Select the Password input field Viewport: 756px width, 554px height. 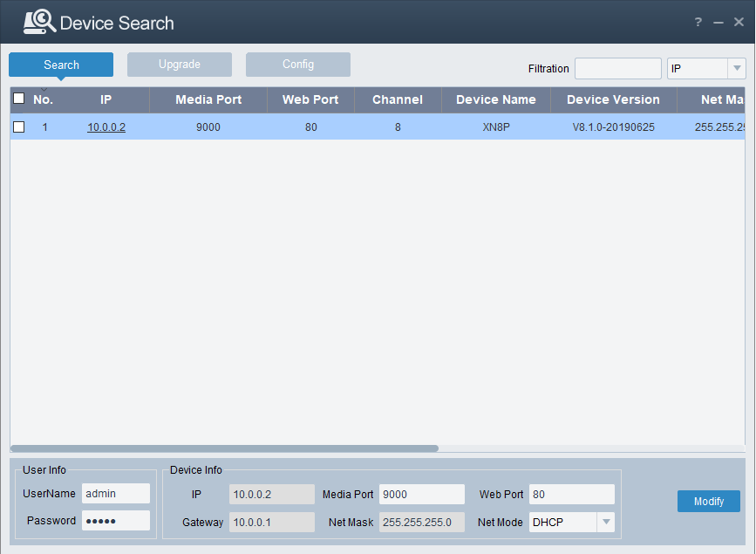[x=115, y=521]
